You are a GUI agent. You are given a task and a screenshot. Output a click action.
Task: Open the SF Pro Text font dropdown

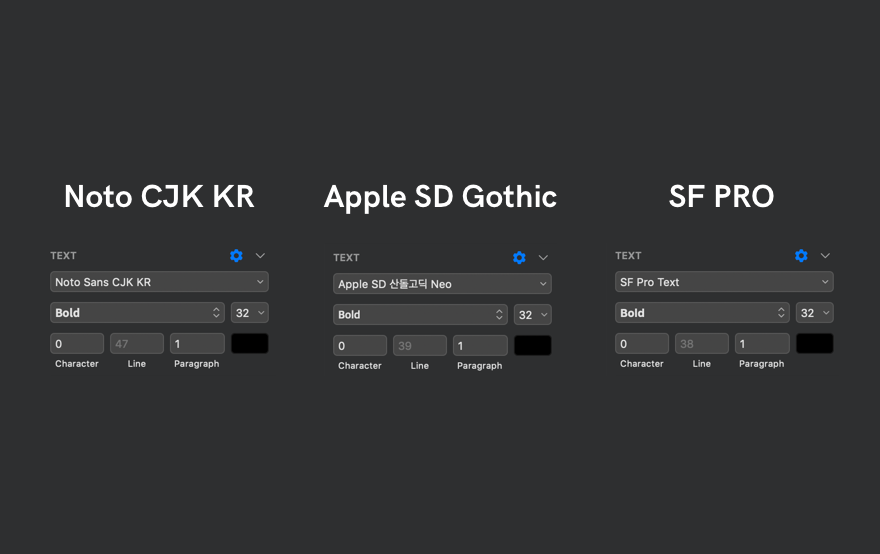(x=724, y=282)
